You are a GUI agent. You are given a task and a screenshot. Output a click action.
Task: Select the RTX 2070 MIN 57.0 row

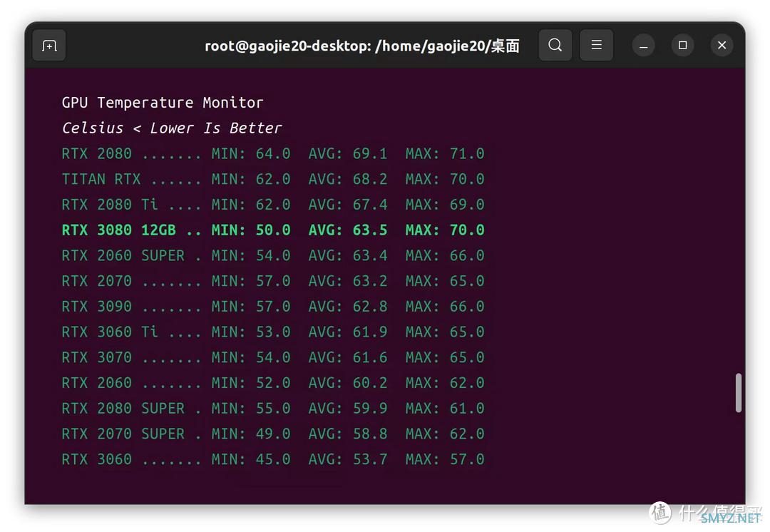pos(273,281)
